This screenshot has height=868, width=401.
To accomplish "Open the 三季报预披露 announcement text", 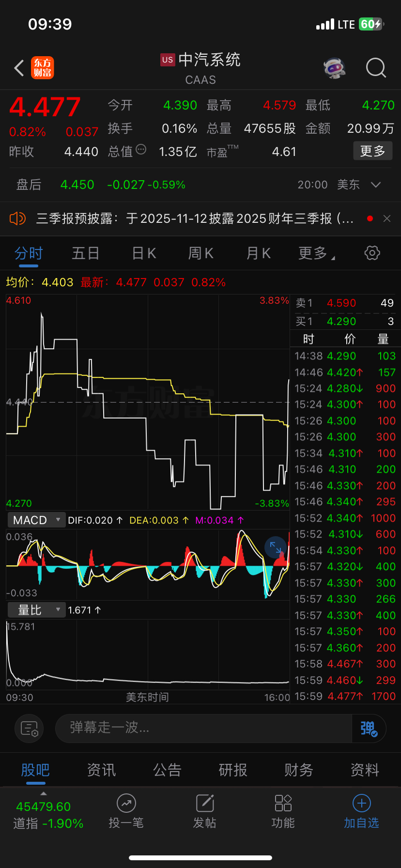I will tap(195, 218).
